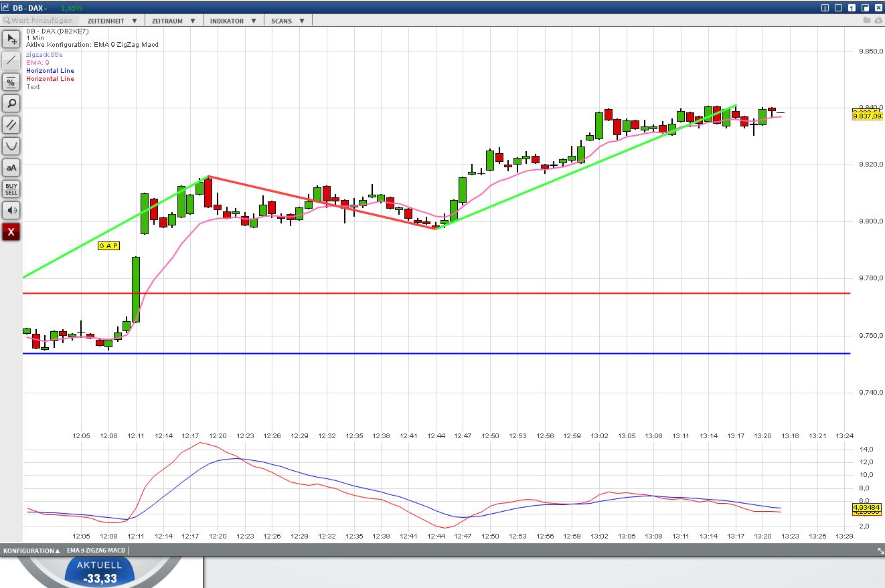This screenshot has width=885, height=588.
Task: Click the 'DB - DAX (DB2KE7)' chart title
Action: [58, 31]
